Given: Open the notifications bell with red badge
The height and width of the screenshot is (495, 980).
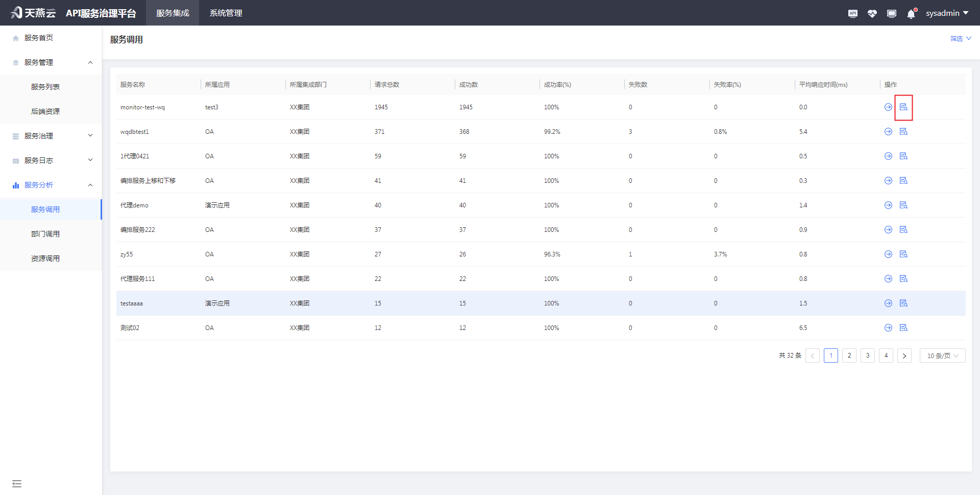Looking at the screenshot, I should (x=911, y=13).
